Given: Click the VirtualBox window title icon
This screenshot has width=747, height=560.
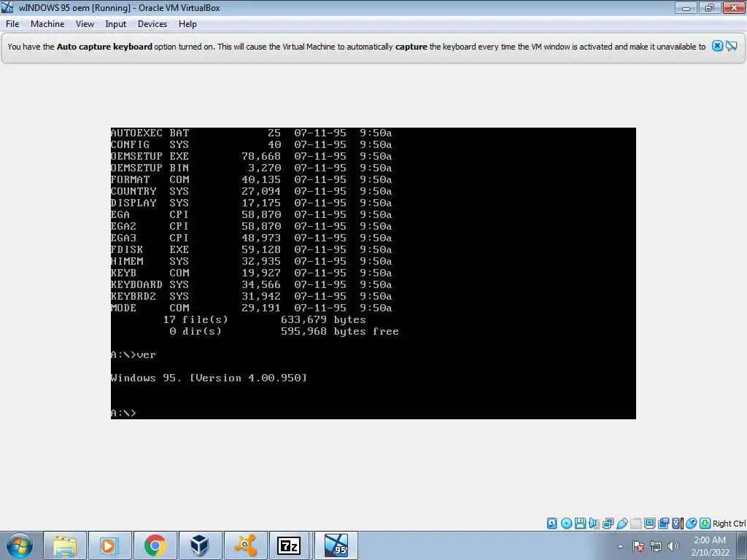Looking at the screenshot, I should coord(7,7).
